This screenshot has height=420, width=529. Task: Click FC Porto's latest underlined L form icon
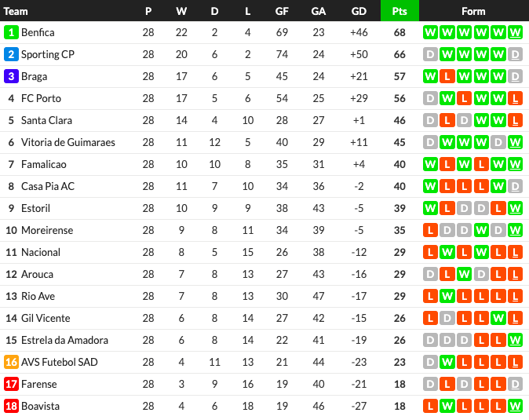pyautogui.click(x=515, y=98)
